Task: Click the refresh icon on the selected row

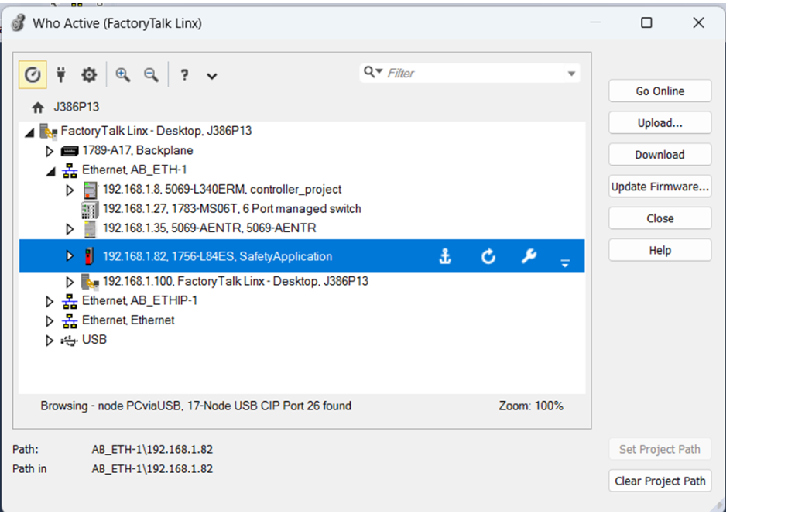Action: coord(488,257)
